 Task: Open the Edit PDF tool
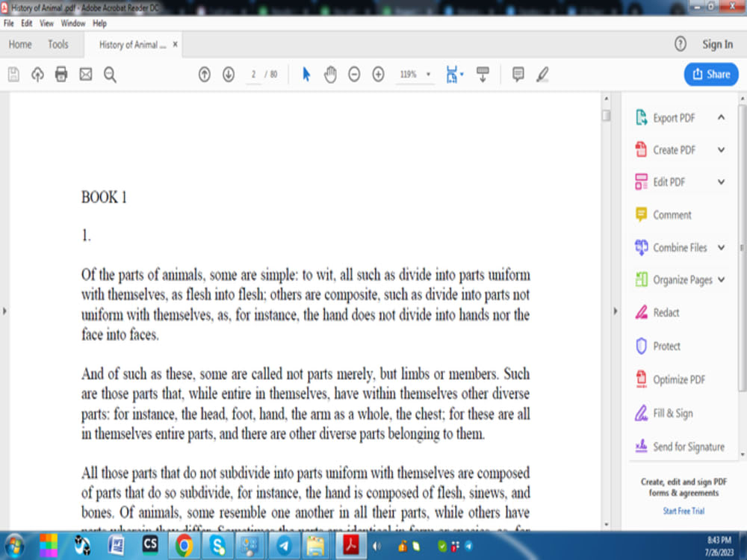[x=669, y=182]
